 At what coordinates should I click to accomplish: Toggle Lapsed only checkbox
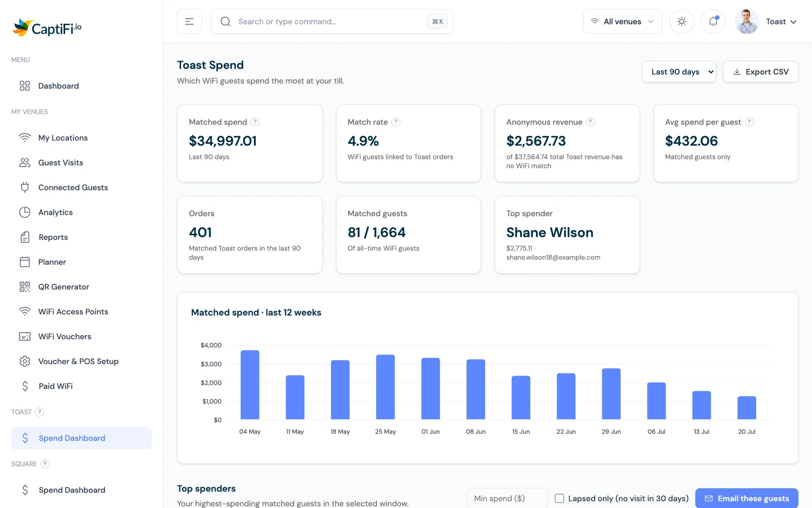point(559,498)
